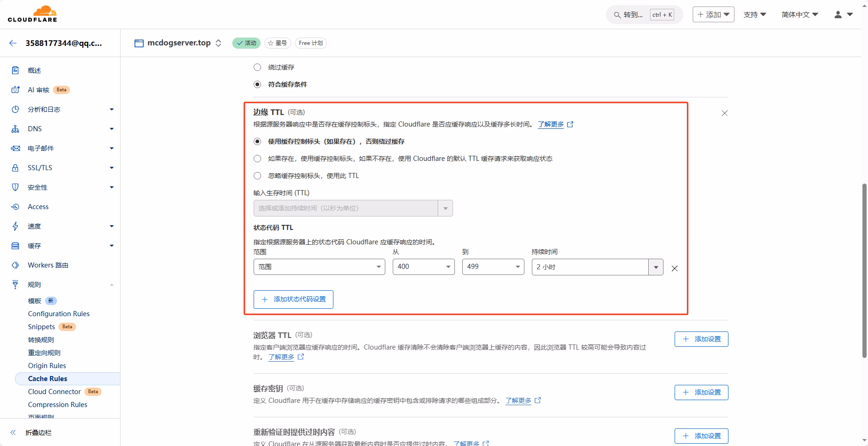Open the Workers 路由 sidebar icon
Image resolution: width=868 pixels, height=446 pixels.
coord(15,265)
